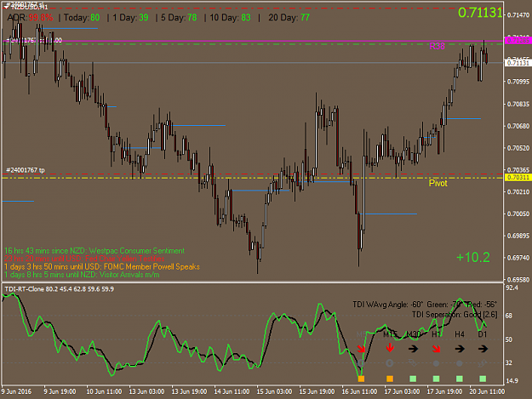The height and width of the screenshot is (399, 532).
Task: Click the 92.4 indicator scale value
Action: pos(512,288)
